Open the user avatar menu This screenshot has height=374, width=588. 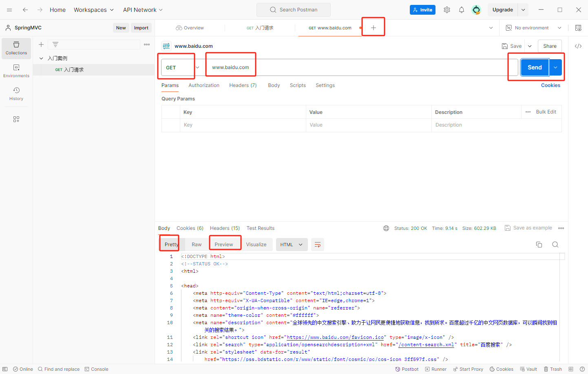click(476, 10)
